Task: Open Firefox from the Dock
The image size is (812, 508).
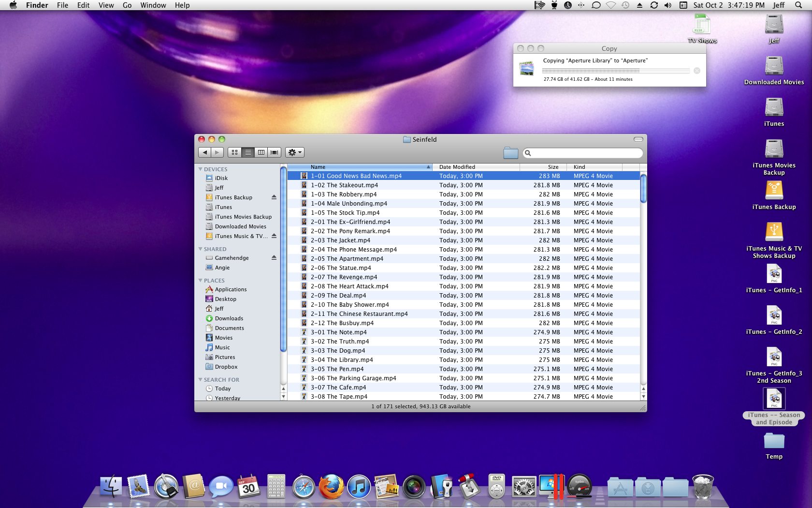Action: coord(331,487)
